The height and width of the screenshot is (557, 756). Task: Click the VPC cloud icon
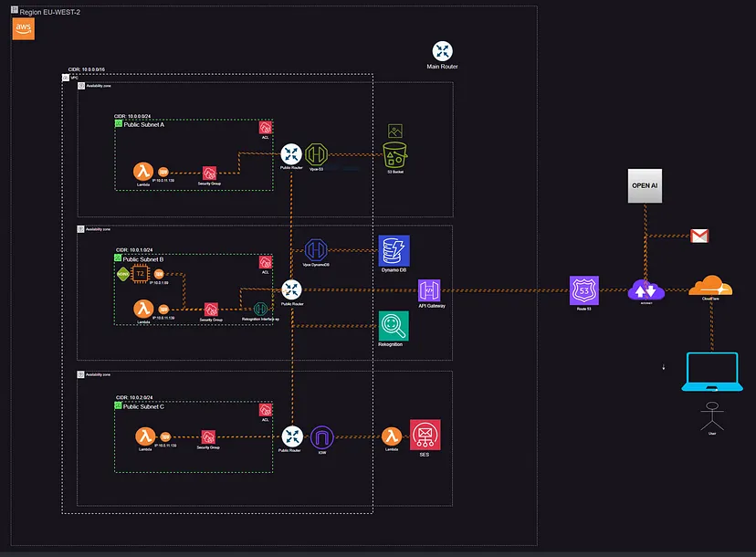(66, 78)
